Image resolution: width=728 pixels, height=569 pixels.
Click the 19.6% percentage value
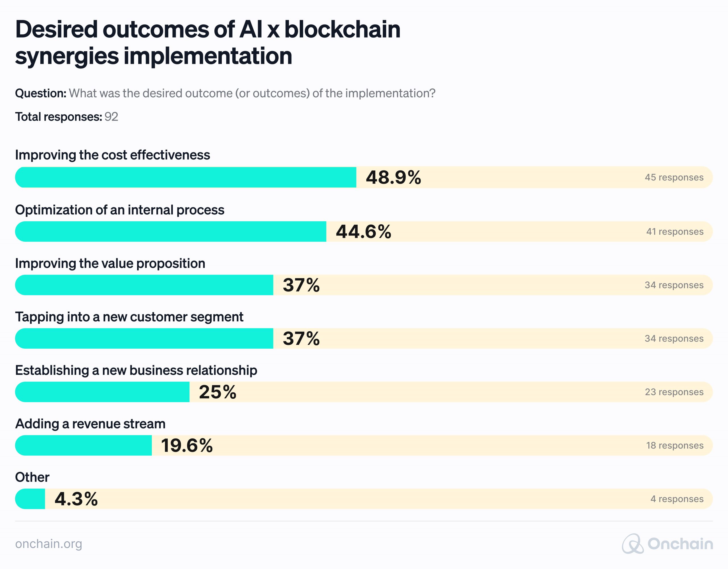pos(187,445)
